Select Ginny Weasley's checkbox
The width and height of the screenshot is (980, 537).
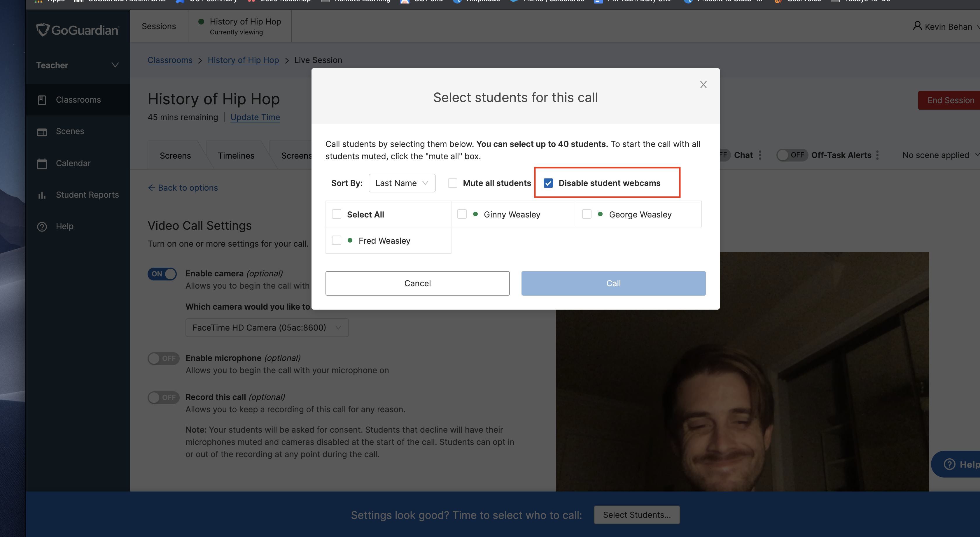[x=462, y=214]
